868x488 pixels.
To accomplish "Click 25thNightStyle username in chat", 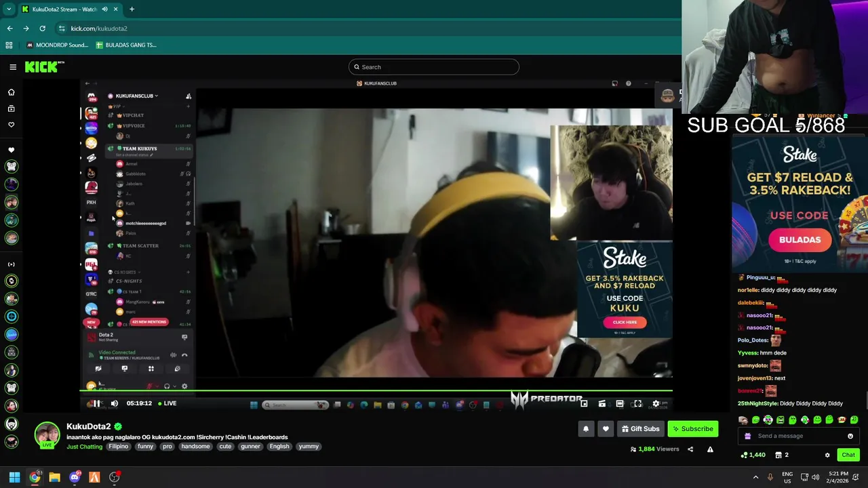I will point(757,403).
